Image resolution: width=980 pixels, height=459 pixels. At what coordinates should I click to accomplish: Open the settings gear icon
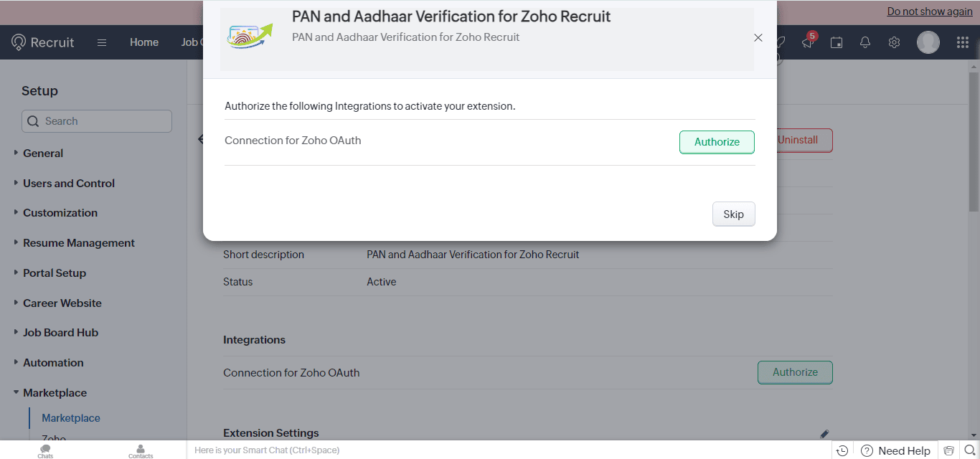pos(894,42)
